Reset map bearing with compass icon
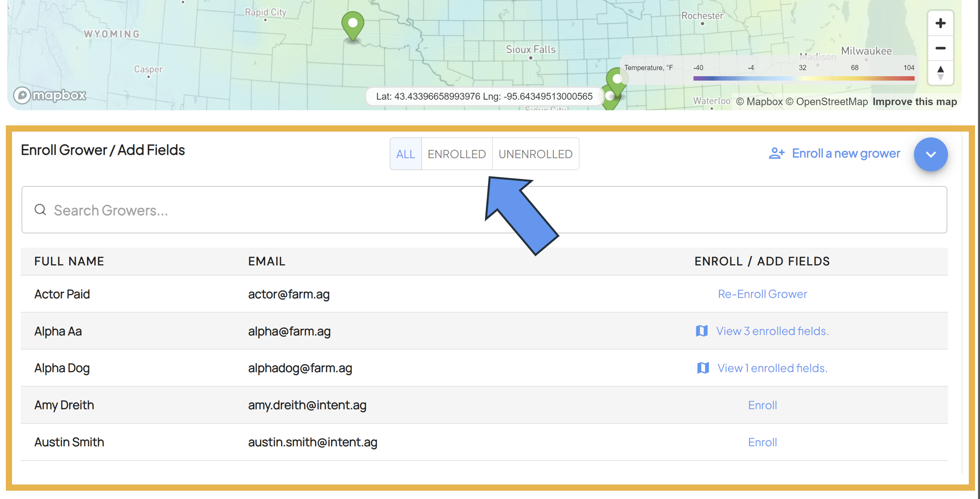The width and height of the screenshot is (980, 499). (x=941, y=73)
